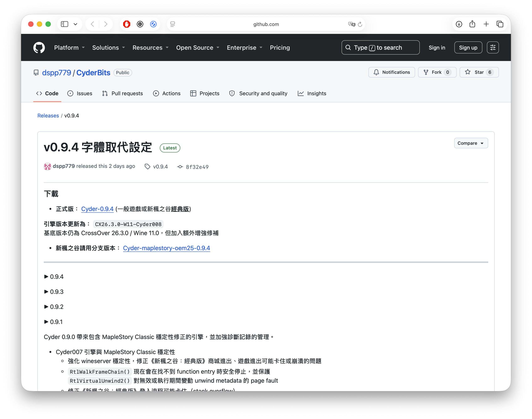Show the reader view icon in address bar

pos(172,24)
